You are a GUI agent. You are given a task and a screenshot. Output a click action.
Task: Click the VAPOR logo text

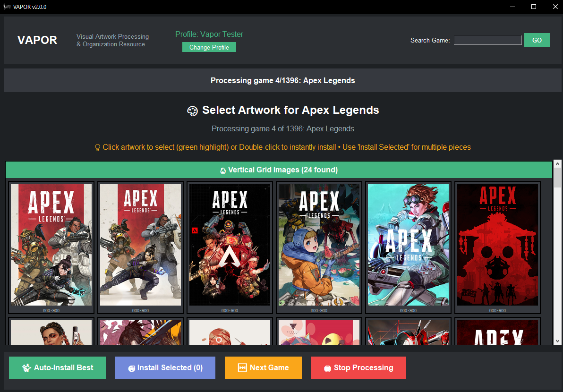point(37,40)
